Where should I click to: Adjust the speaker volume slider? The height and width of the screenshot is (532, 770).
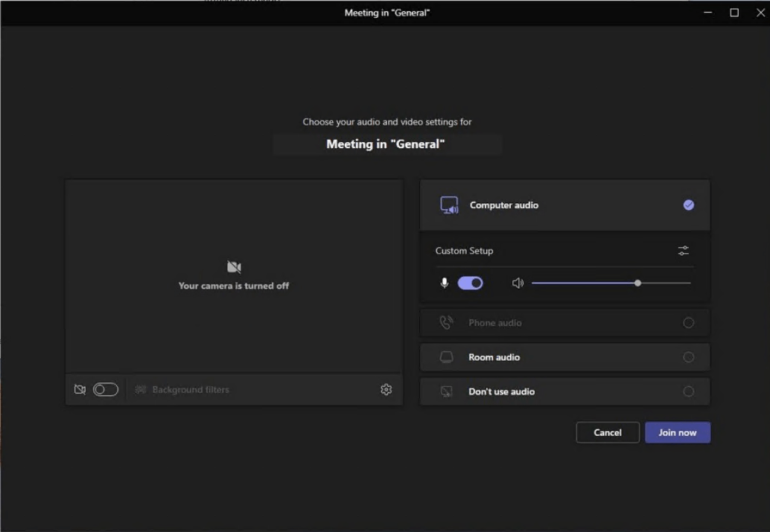[x=638, y=283]
